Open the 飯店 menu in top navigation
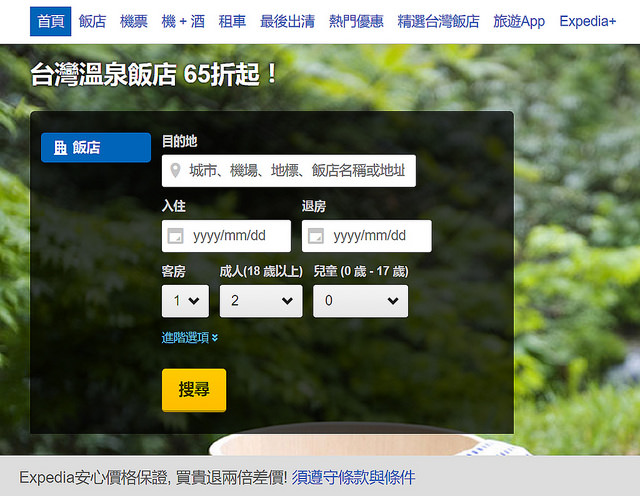 pyautogui.click(x=92, y=21)
